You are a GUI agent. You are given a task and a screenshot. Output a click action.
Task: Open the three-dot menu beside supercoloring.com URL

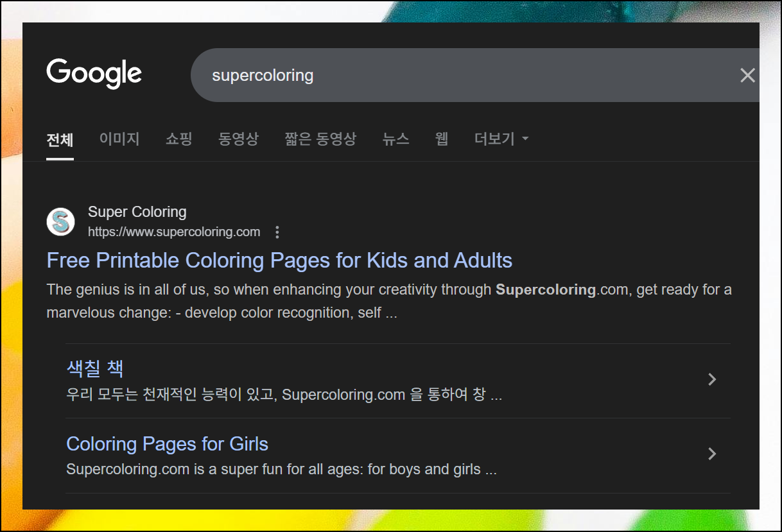277,232
